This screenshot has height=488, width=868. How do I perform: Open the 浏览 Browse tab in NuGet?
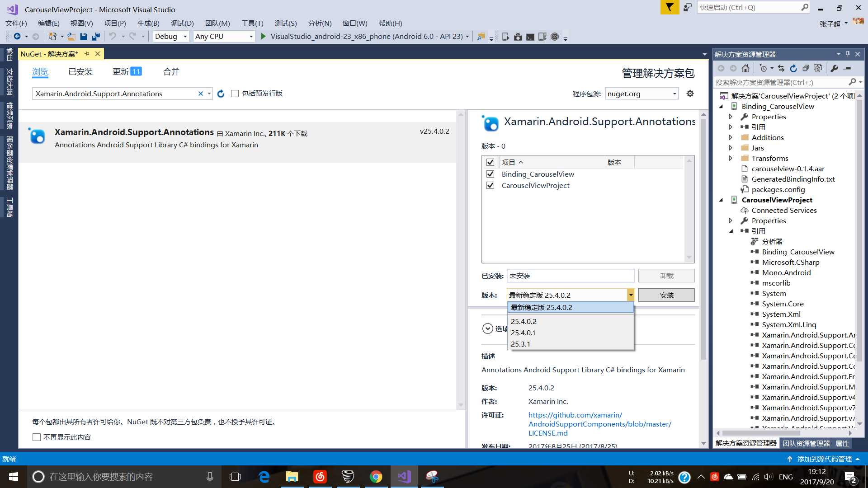(x=39, y=71)
